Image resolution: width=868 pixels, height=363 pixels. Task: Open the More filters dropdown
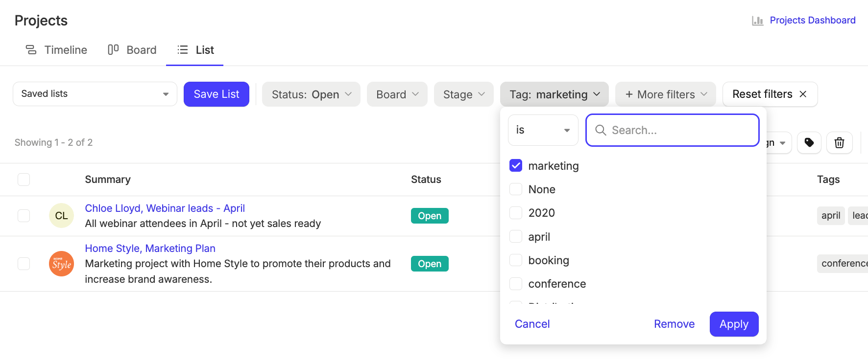pyautogui.click(x=666, y=94)
